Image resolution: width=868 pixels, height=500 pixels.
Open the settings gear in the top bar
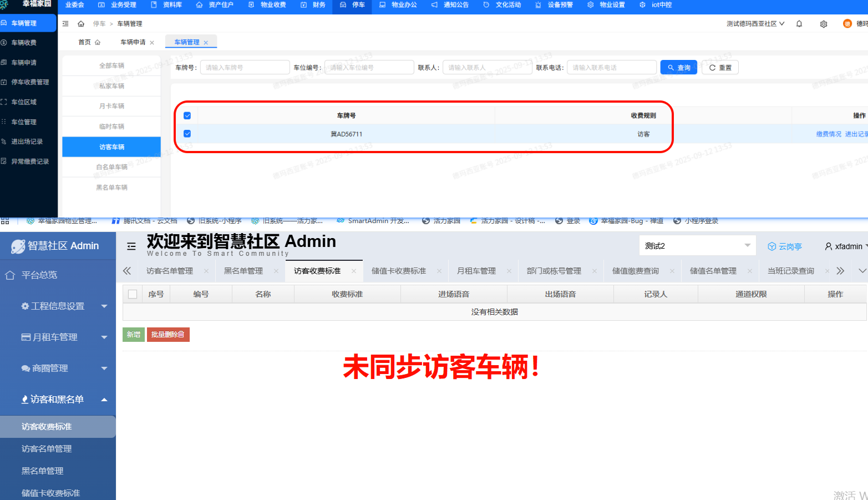tap(824, 24)
